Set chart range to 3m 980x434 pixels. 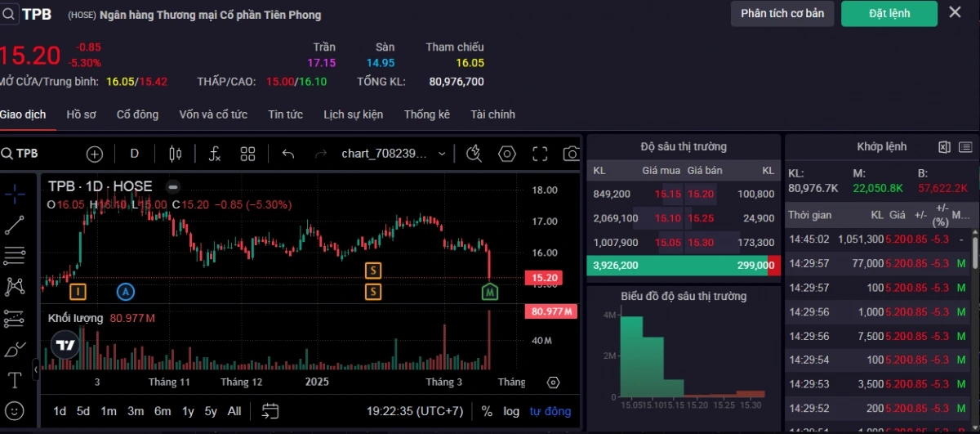pyautogui.click(x=136, y=411)
